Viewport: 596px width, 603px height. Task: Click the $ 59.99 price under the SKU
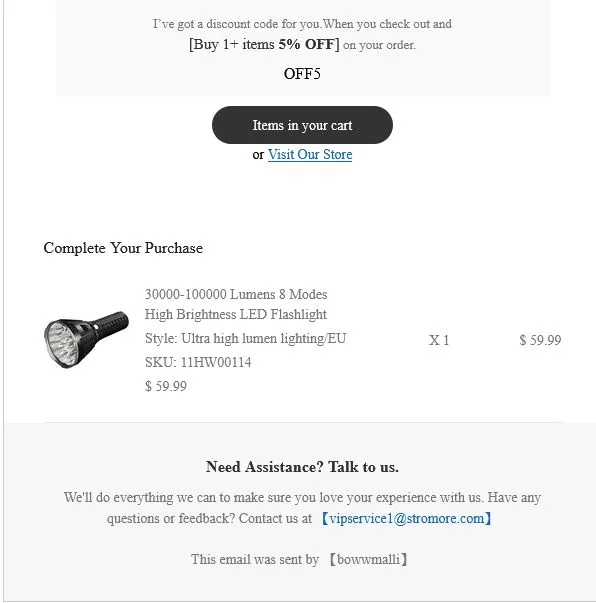166,386
